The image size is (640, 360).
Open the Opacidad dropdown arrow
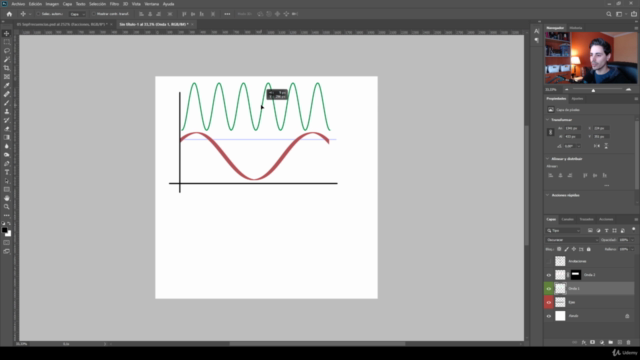633,240
